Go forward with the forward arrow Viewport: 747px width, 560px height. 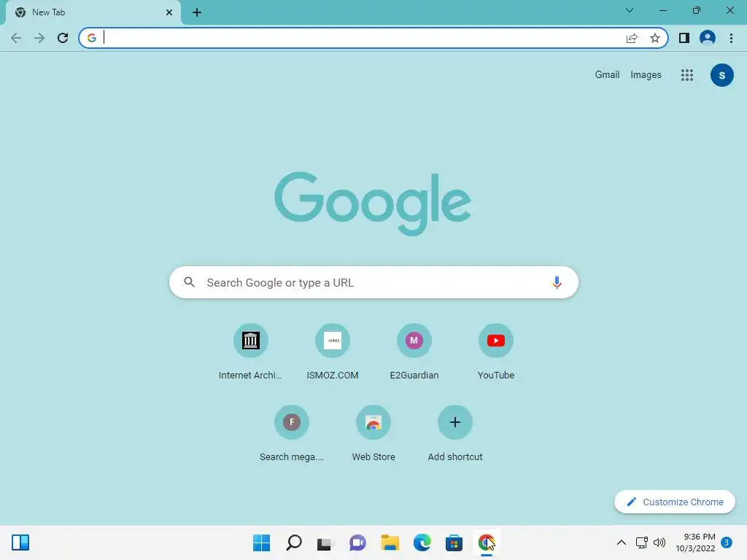39,38
